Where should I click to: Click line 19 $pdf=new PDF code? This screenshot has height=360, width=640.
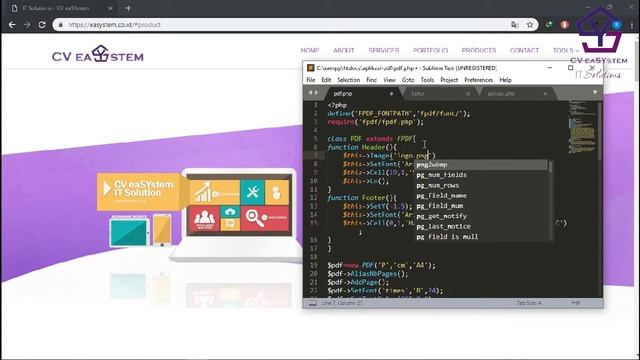(x=382, y=266)
